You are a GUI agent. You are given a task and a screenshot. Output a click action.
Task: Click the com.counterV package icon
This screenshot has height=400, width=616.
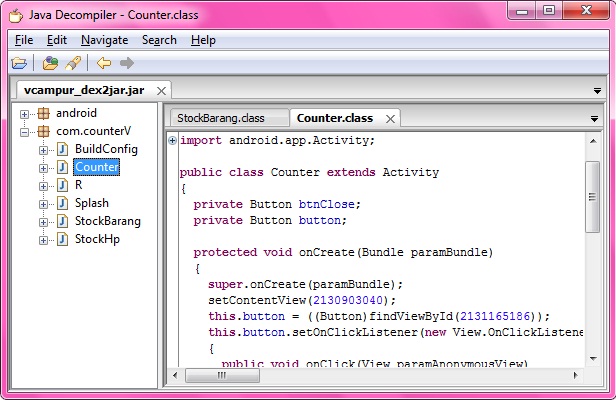point(44,131)
